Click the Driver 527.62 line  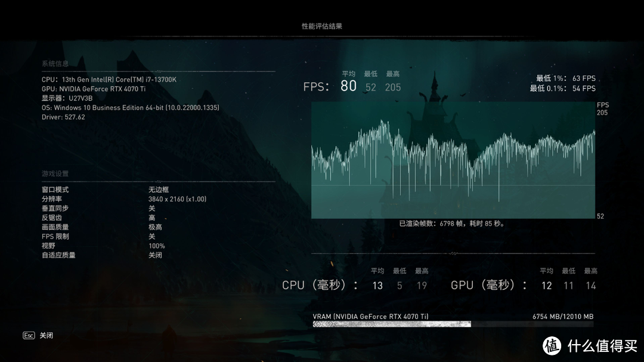click(x=63, y=117)
